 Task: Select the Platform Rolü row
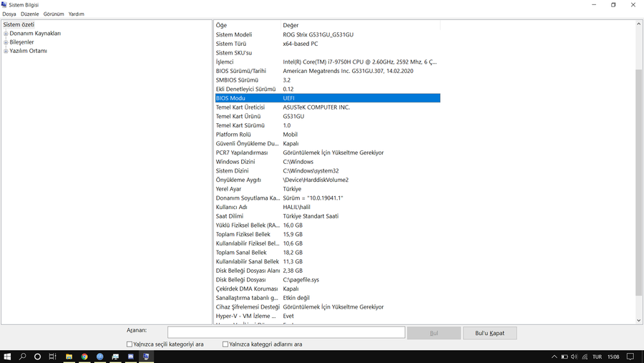pyautogui.click(x=327, y=135)
